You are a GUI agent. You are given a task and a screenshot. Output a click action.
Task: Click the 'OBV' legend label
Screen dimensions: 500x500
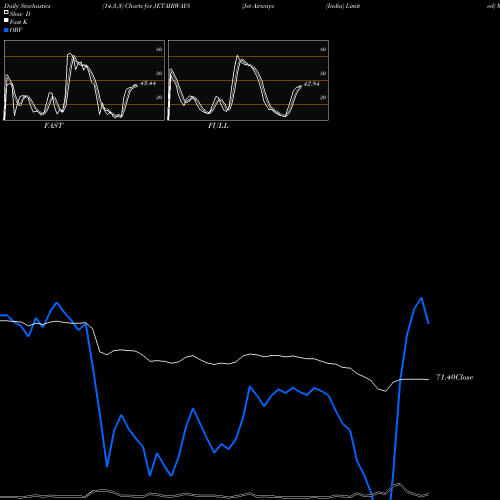(16, 30)
